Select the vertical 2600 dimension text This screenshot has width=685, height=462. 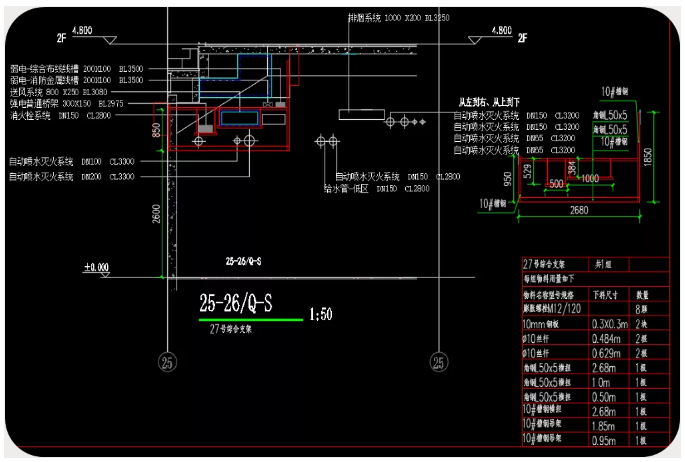pyautogui.click(x=156, y=214)
